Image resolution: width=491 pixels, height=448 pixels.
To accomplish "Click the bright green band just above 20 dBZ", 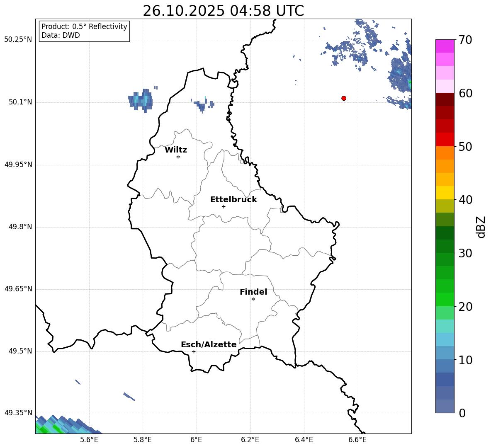I will (x=445, y=299).
